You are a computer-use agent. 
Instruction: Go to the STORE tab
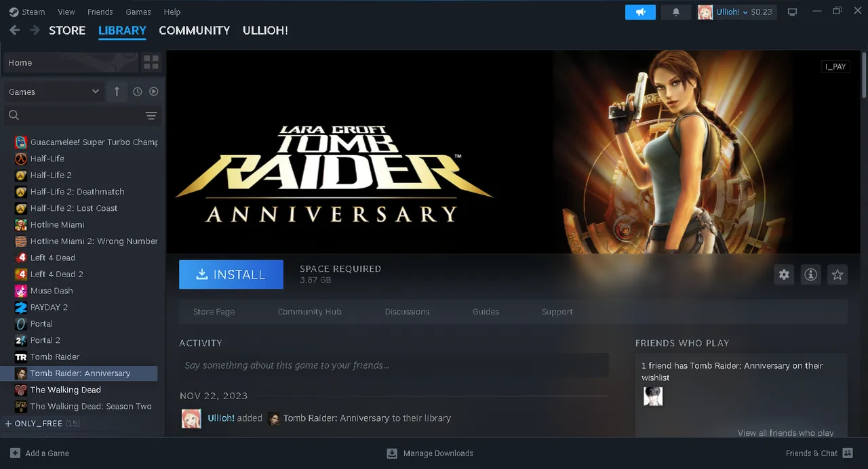[67, 30]
